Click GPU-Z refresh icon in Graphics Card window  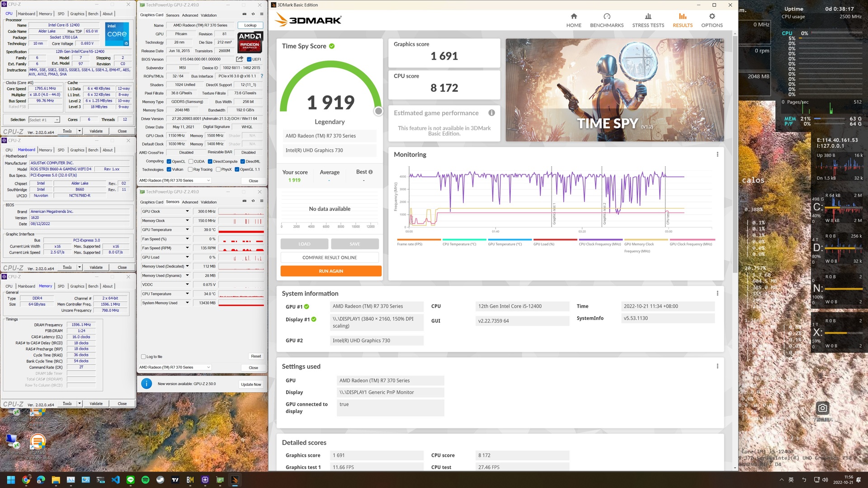[x=253, y=14]
